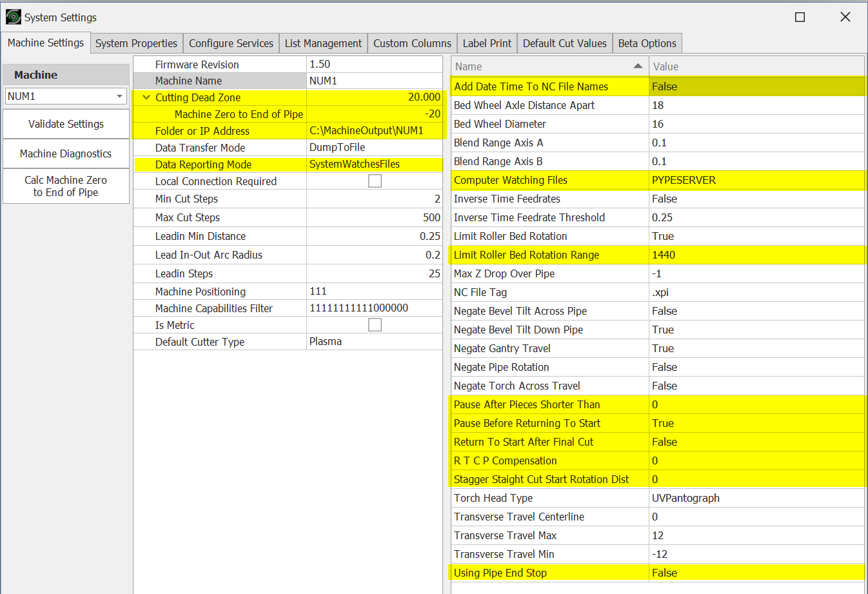Click the Inverse Time Feedrate Threshold value 0.25

756,217
